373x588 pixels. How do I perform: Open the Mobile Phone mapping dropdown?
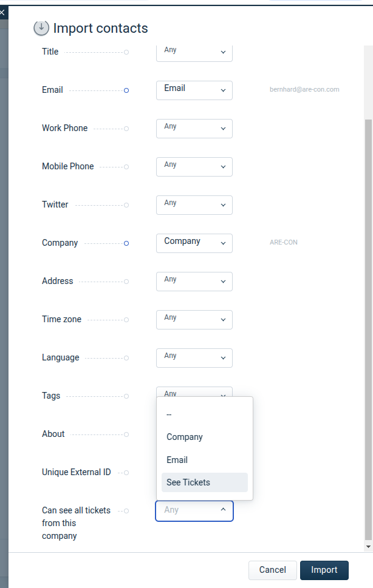[x=194, y=167]
